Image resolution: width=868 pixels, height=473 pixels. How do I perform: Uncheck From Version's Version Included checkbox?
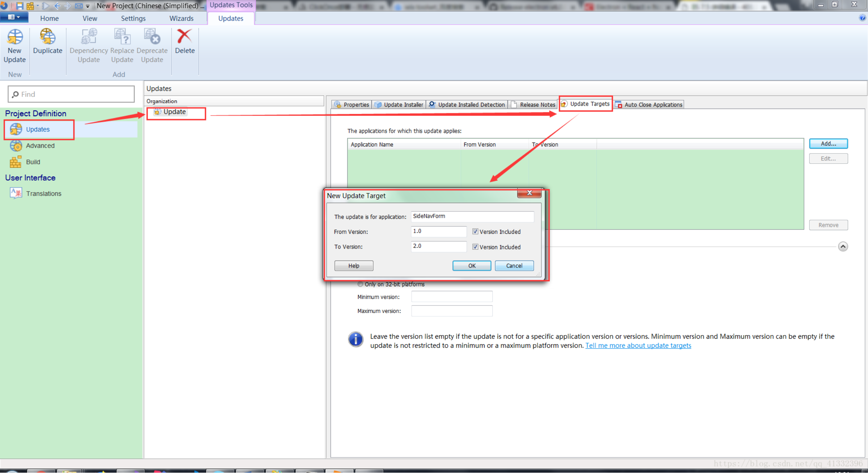pos(475,232)
